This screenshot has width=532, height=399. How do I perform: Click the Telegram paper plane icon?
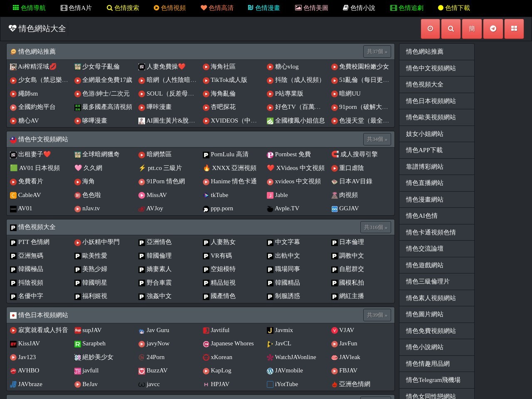point(493,29)
